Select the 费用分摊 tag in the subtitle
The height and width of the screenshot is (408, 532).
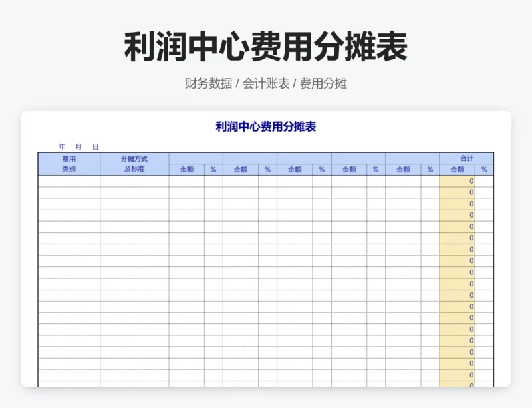tap(323, 83)
